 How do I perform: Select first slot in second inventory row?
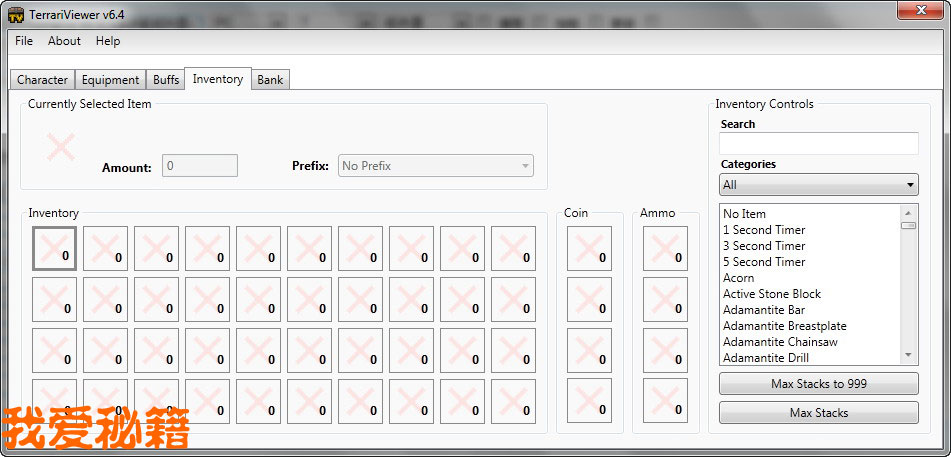[x=54, y=299]
